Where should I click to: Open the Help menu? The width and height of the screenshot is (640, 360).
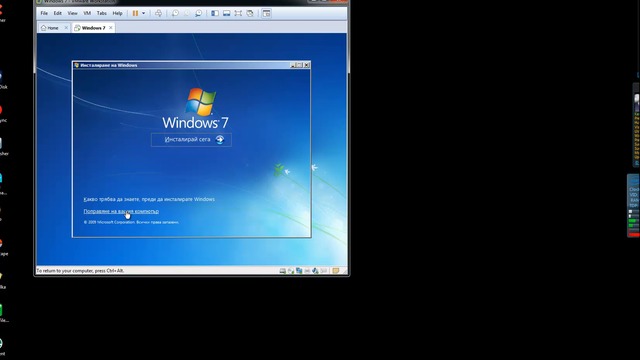(118, 13)
